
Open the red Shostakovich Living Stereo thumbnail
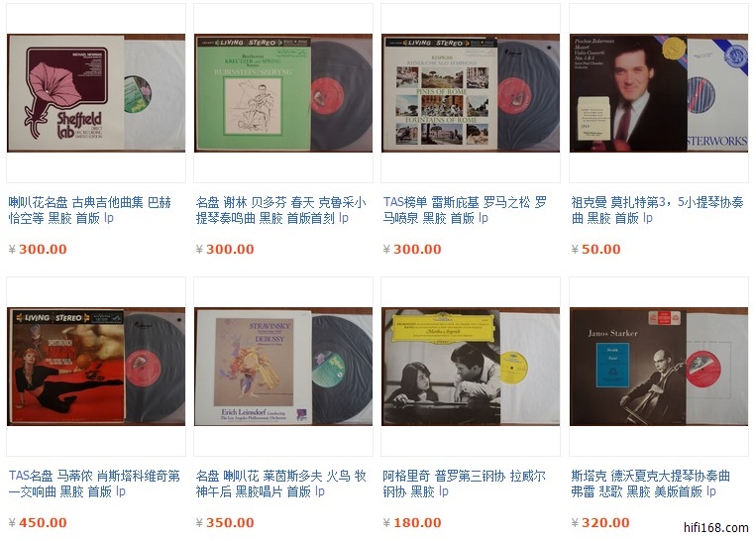pos(96,367)
